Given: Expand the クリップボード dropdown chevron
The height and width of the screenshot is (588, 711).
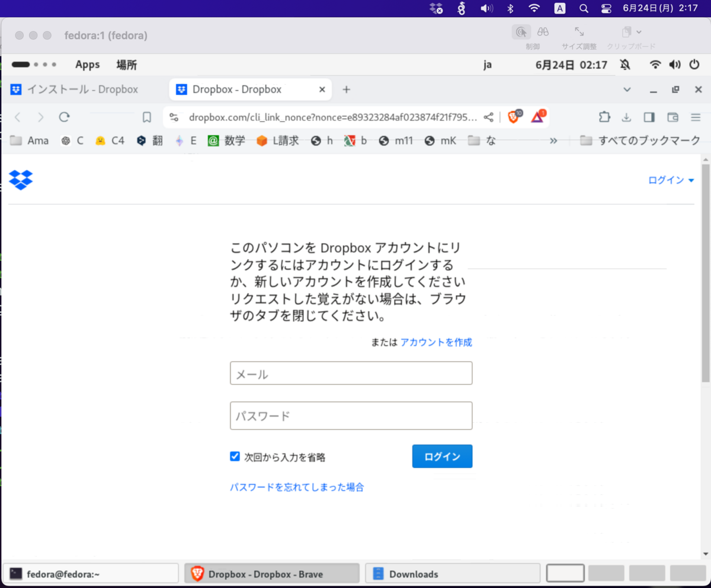Looking at the screenshot, I should [640, 31].
